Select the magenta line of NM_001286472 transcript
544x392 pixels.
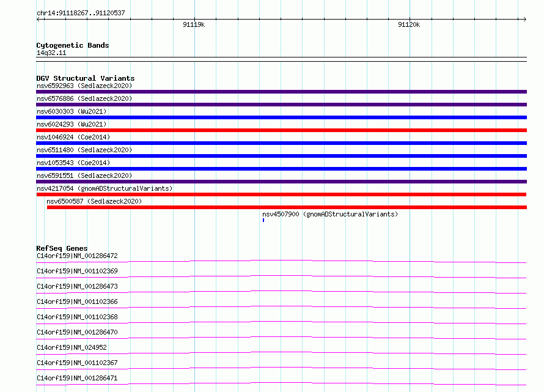click(281, 262)
